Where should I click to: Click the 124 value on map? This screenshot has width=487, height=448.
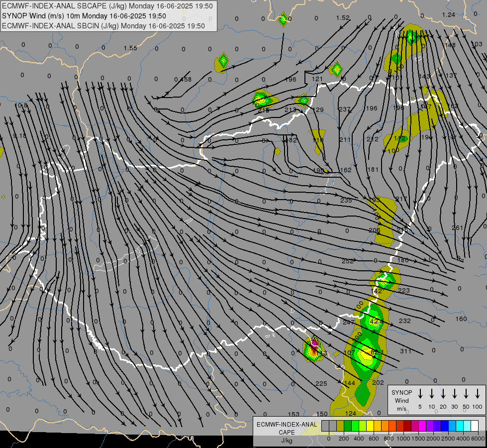coord(351,413)
